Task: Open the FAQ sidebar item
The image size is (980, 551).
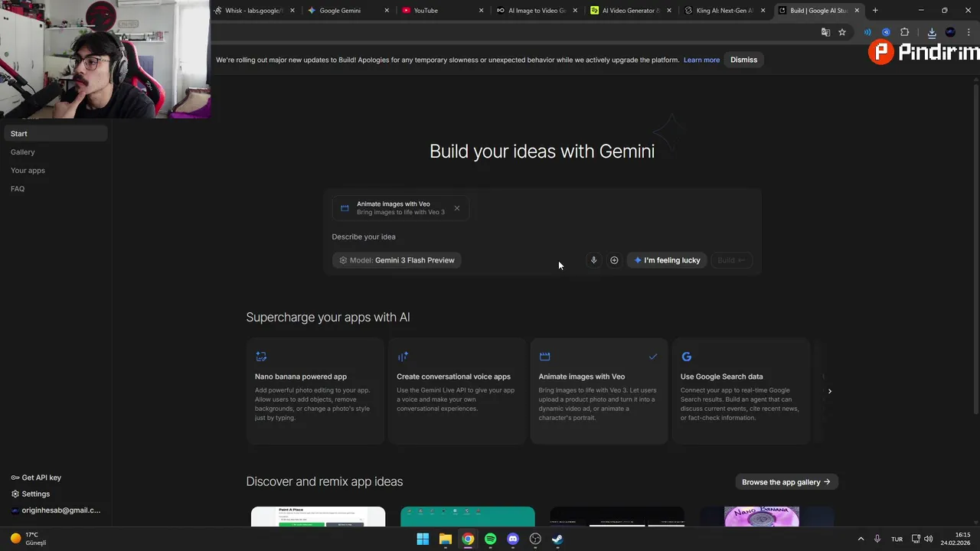Action: 56,188
